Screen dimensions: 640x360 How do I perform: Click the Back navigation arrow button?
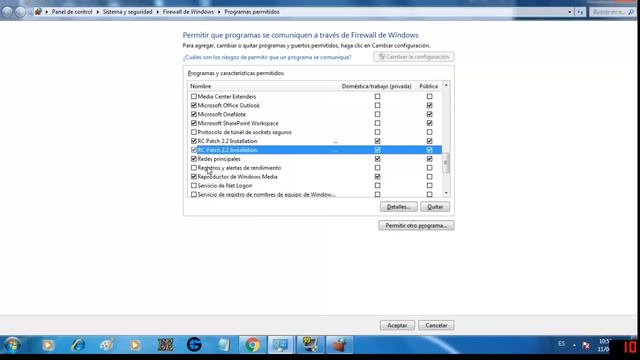[x=7, y=12]
